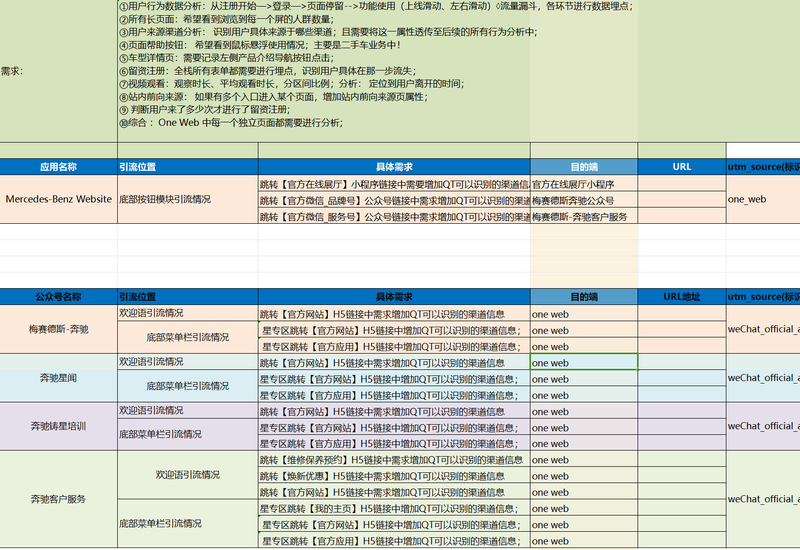Click one web in the 维修保养预约 row
The width and height of the screenshot is (800, 550).
pyautogui.click(x=584, y=460)
